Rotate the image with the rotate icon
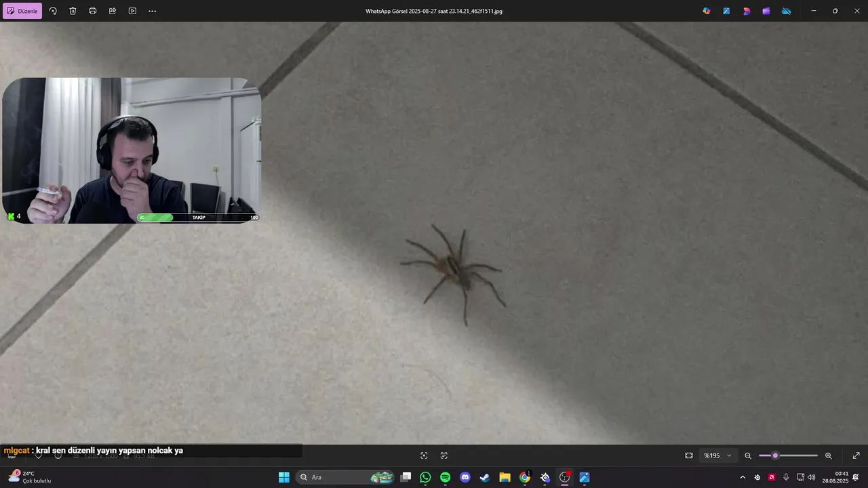 [x=53, y=11]
